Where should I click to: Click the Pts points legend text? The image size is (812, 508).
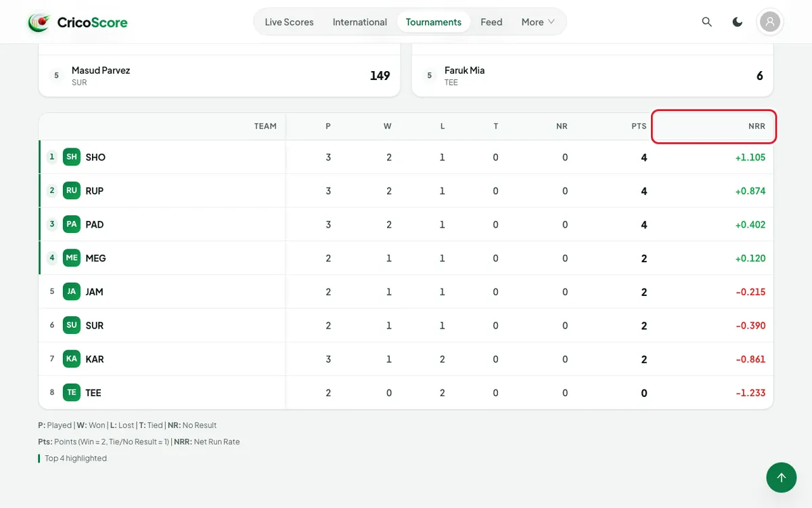click(104, 442)
